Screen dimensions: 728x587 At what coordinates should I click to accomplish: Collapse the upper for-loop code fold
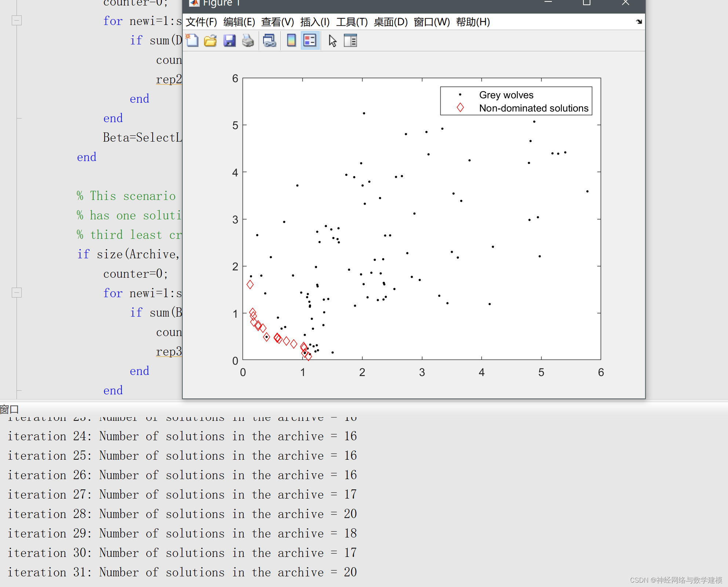tap(17, 21)
